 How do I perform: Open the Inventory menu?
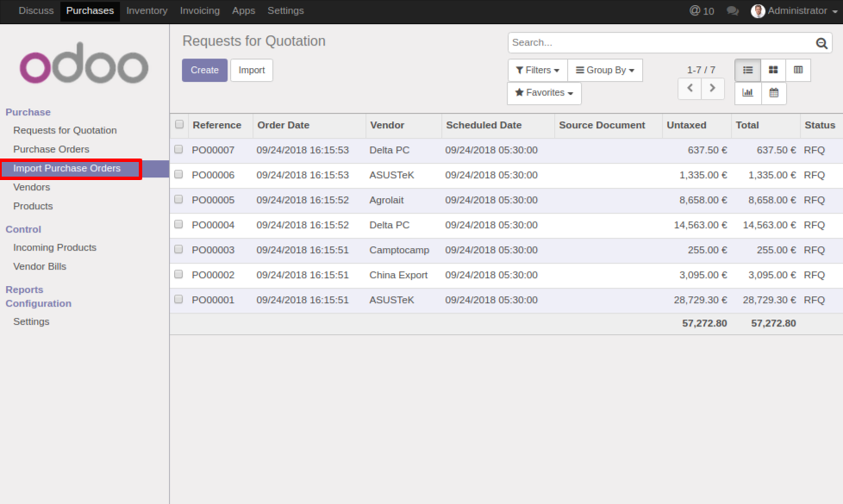pyautogui.click(x=147, y=11)
